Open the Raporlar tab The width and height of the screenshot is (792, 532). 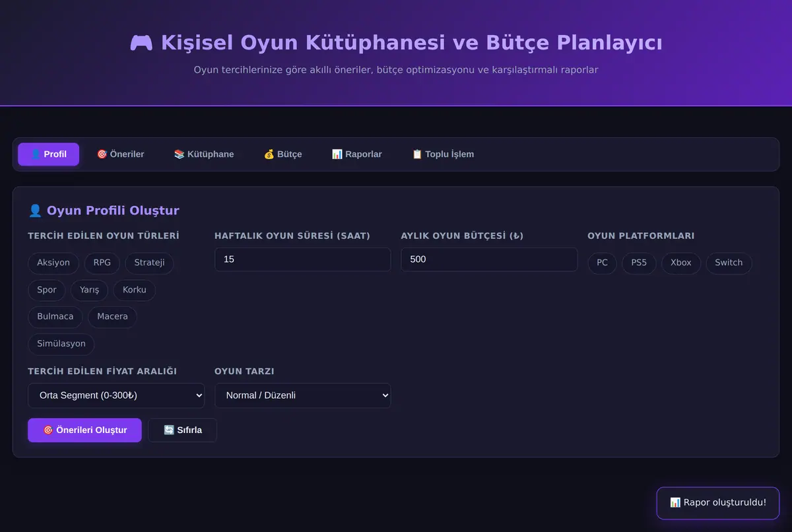[356, 154]
